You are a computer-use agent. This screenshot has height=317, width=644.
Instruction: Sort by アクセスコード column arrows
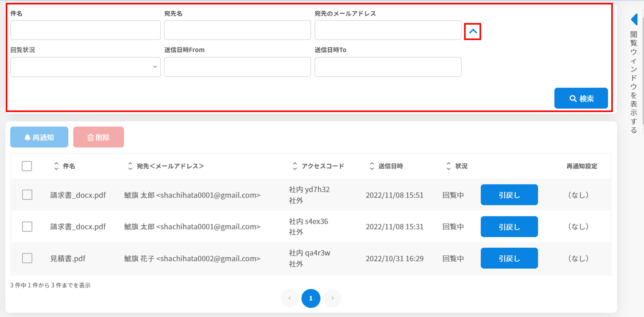tap(295, 166)
